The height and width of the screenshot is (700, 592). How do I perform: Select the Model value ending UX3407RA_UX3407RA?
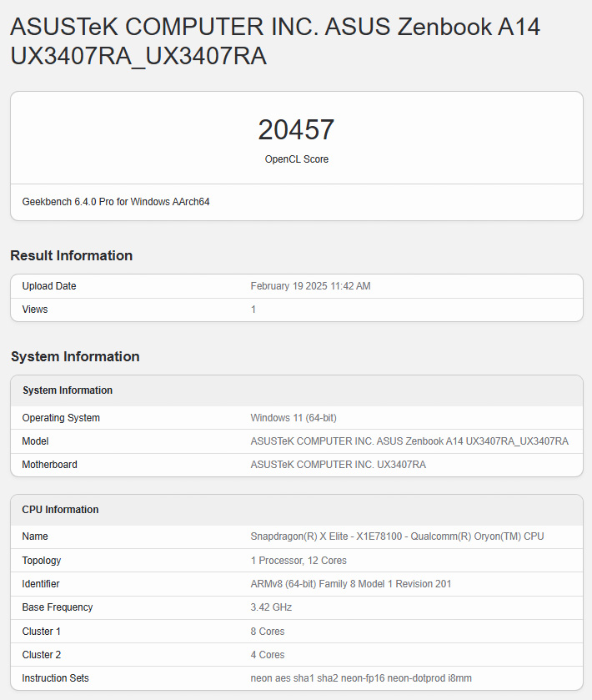pos(409,441)
